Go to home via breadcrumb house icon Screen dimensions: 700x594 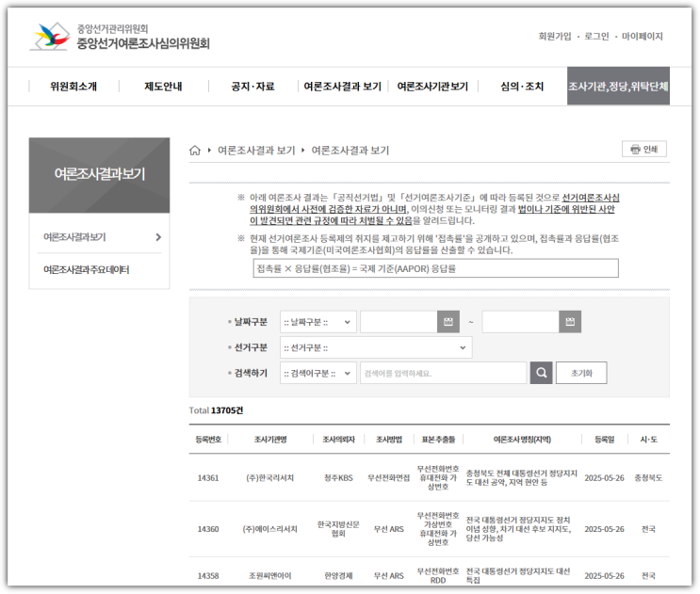195,151
